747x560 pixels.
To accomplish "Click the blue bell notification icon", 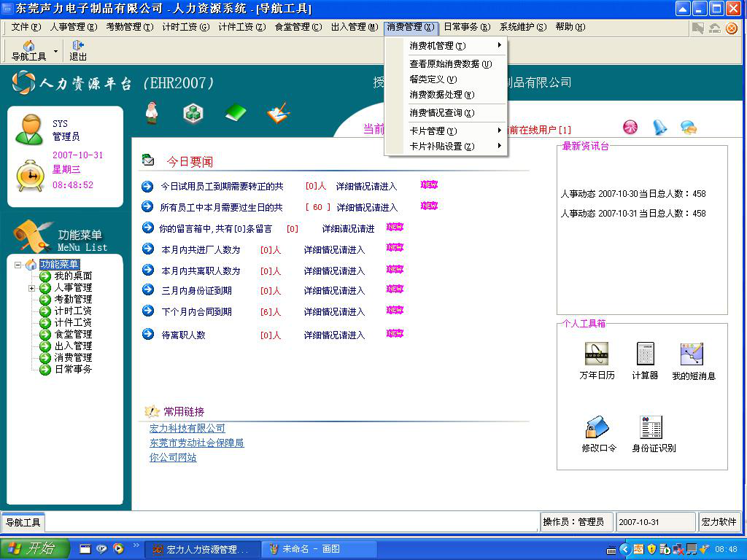I will [x=659, y=128].
